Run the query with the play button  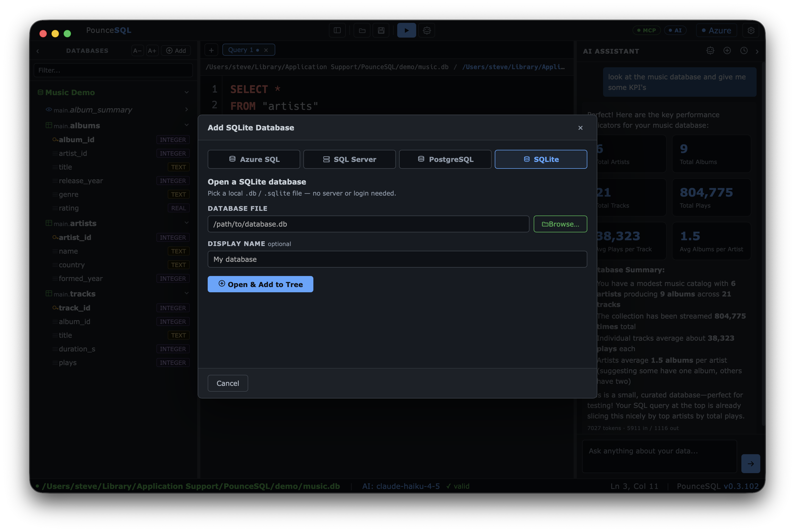[x=406, y=30]
